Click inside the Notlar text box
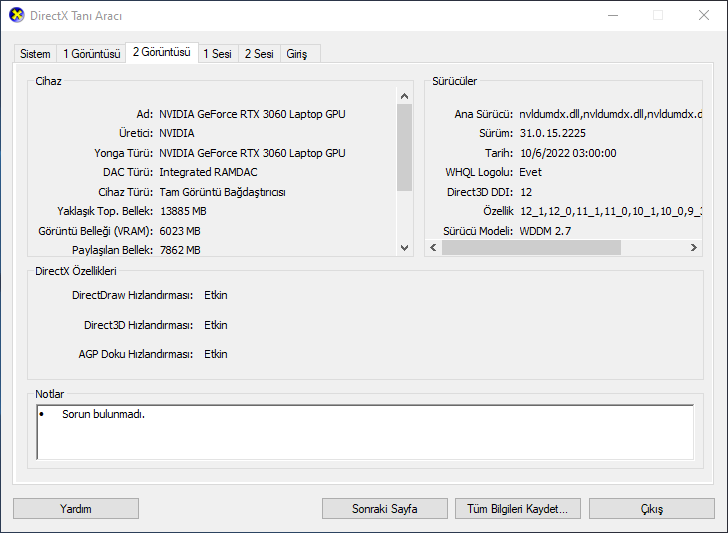The height and width of the screenshot is (533, 728). point(365,432)
